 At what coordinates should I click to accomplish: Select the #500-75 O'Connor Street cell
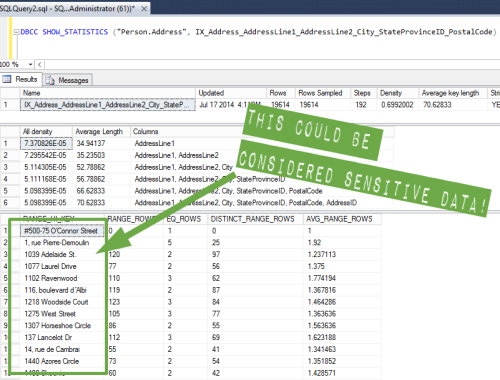click(62, 231)
